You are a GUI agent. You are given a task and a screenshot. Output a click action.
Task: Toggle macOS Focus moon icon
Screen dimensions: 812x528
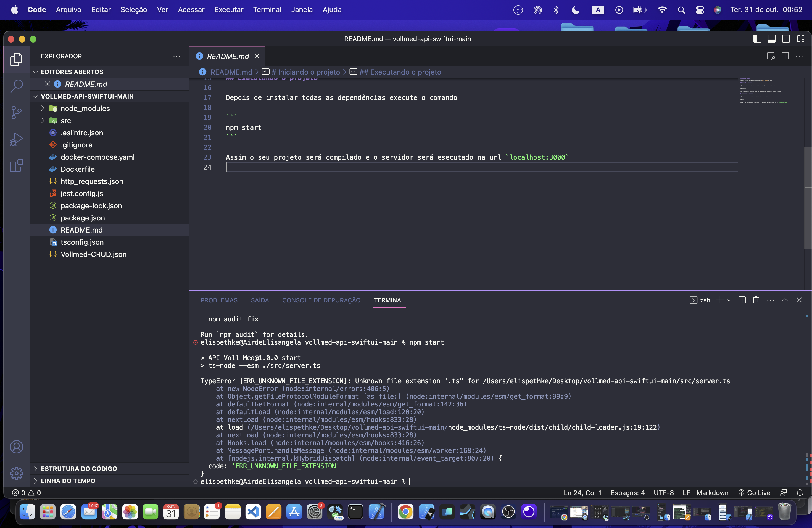(576, 10)
